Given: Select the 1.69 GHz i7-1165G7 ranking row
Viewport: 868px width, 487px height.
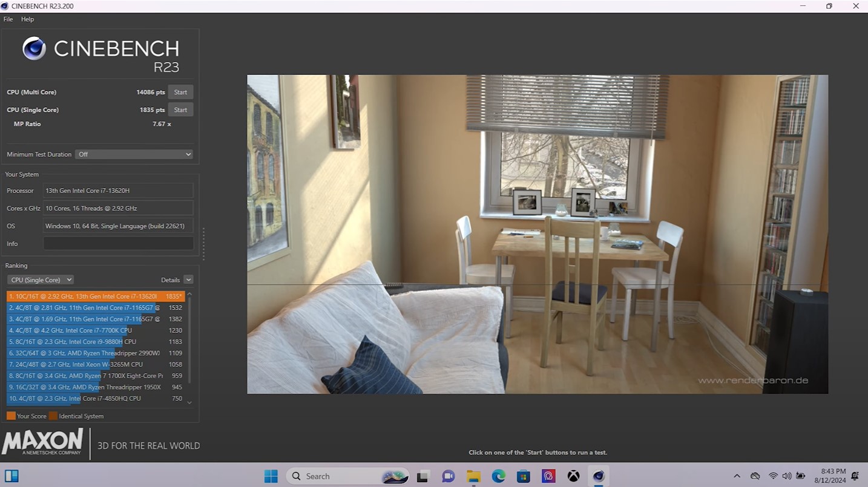Looking at the screenshot, I should pos(96,319).
